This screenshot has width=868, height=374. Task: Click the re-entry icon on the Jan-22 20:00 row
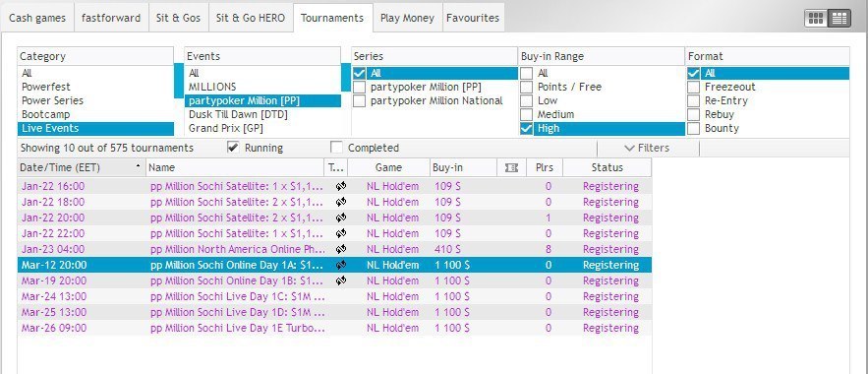pos(340,218)
